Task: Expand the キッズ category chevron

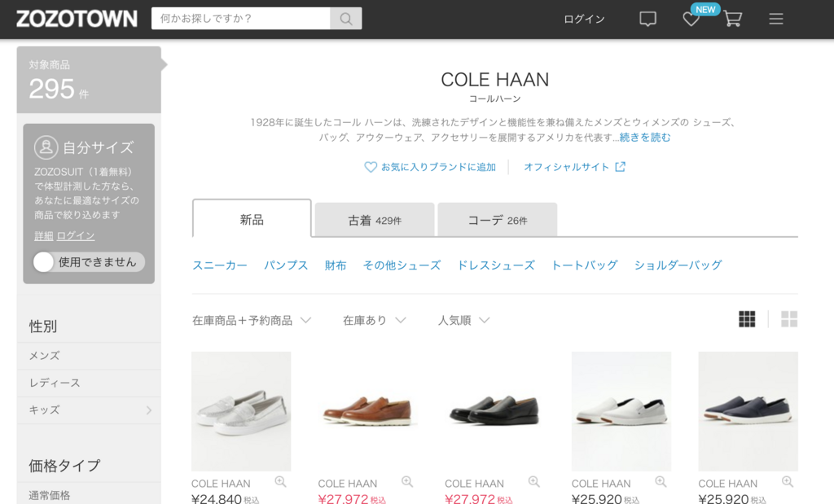Action: pyautogui.click(x=149, y=410)
